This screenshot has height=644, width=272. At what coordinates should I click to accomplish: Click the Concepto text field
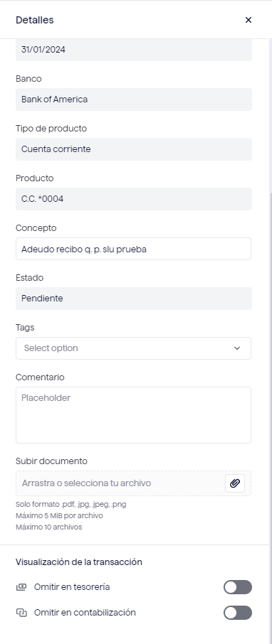133,249
